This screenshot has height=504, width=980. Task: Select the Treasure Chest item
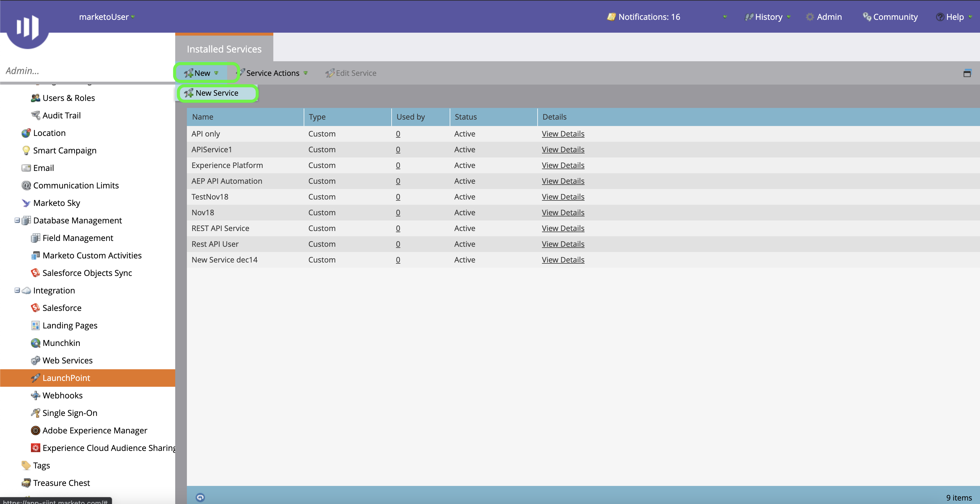point(61,483)
